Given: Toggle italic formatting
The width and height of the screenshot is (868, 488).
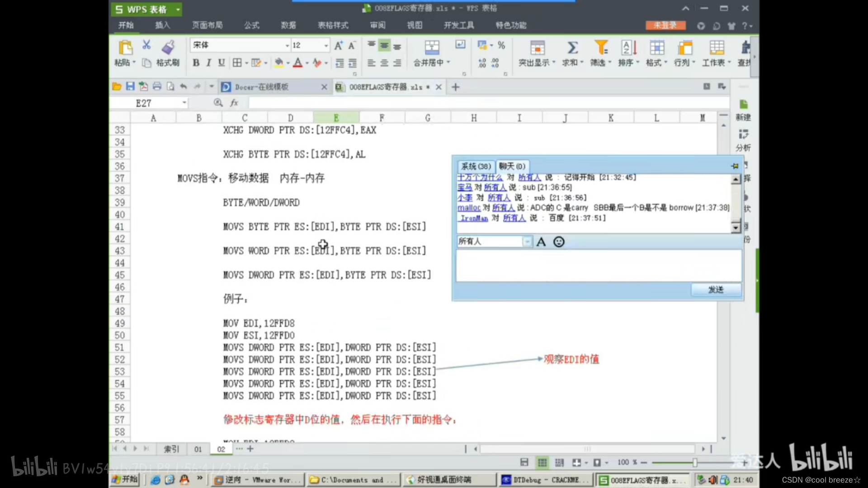Looking at the screenshot, I should click(208, 63).
